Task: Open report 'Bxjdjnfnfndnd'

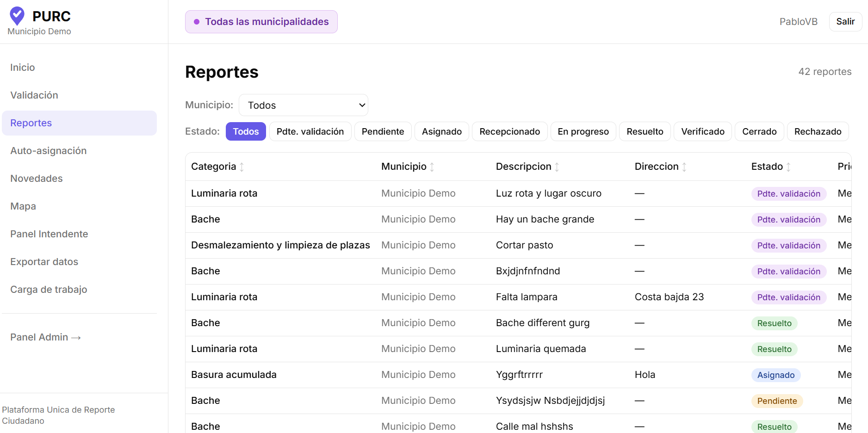Action: pos(528,271)
